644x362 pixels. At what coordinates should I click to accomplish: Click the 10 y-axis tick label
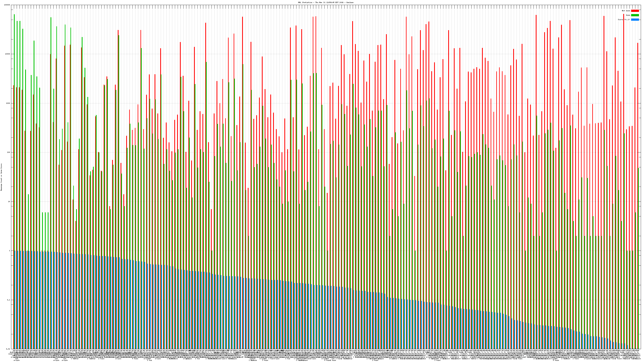9,202
